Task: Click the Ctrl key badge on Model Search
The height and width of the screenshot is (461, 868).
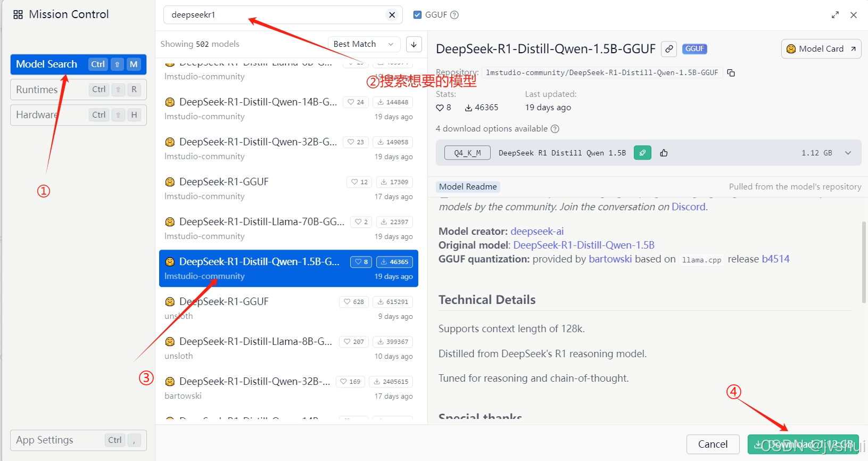Action: [x=98, y=64]
